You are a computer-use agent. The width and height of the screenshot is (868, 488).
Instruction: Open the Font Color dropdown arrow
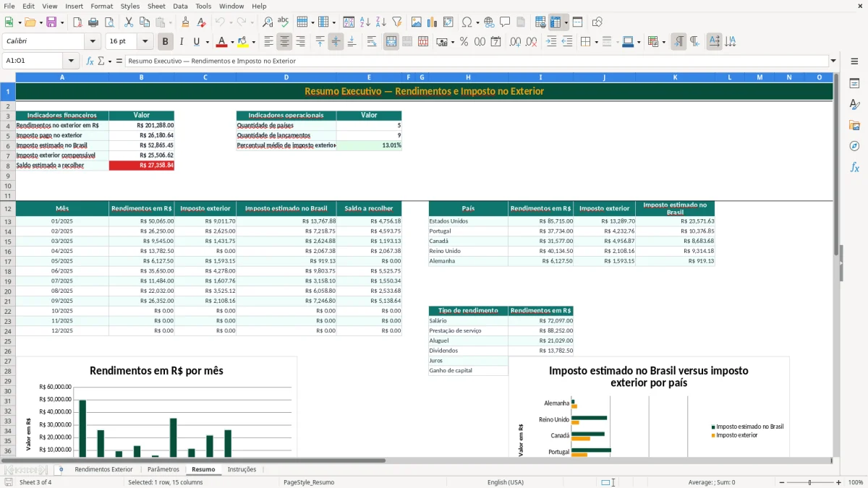click(x=232, y=42)
